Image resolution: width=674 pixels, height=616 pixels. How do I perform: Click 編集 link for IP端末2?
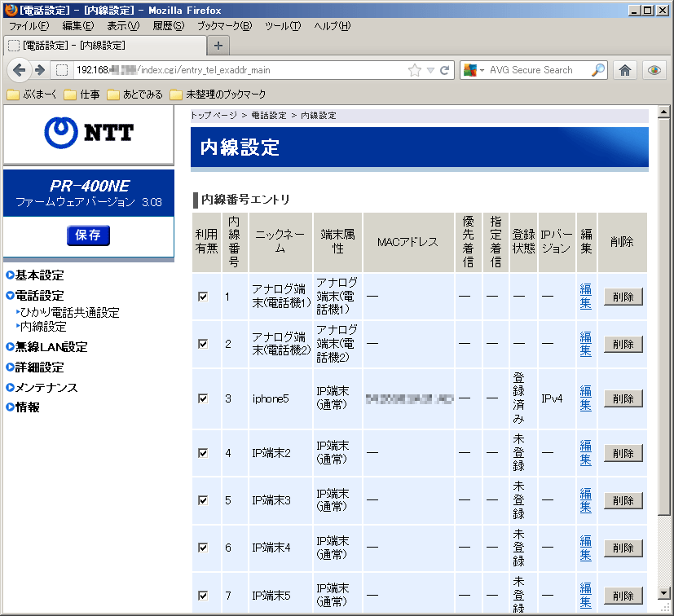(x=585, y=453)
